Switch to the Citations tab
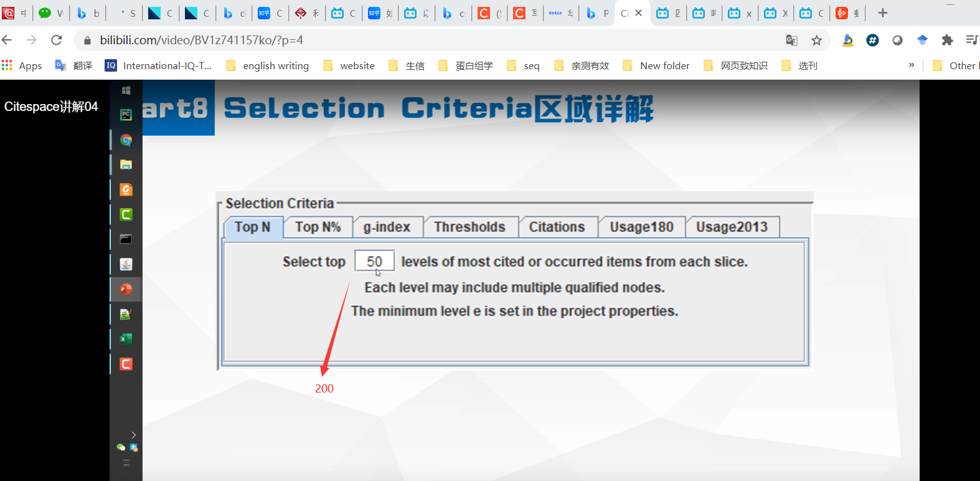This screenshot has height=481, width=980. click(x=557, y=227)
